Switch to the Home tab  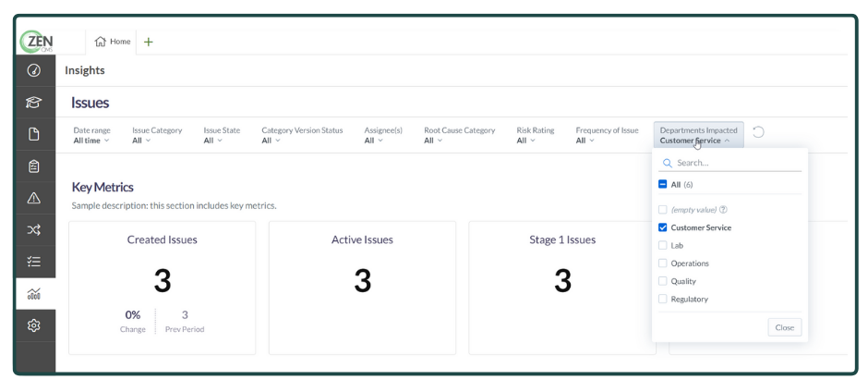pyautogui.click(x=113, y=42)
